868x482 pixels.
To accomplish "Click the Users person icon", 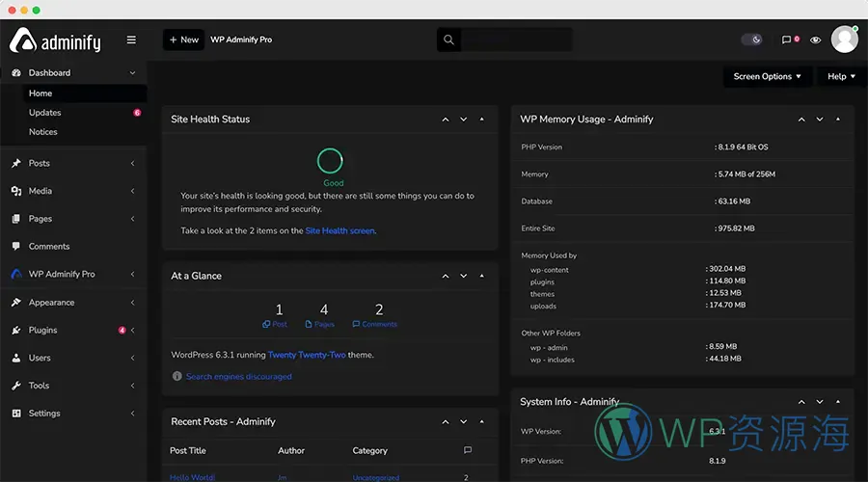I will click(x=16, y=358).
